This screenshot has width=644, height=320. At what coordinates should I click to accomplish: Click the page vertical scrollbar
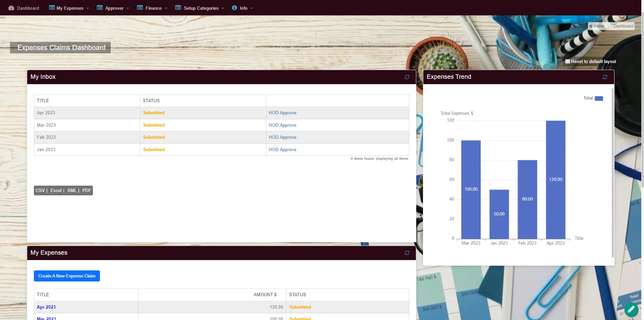tap(642, 101)
